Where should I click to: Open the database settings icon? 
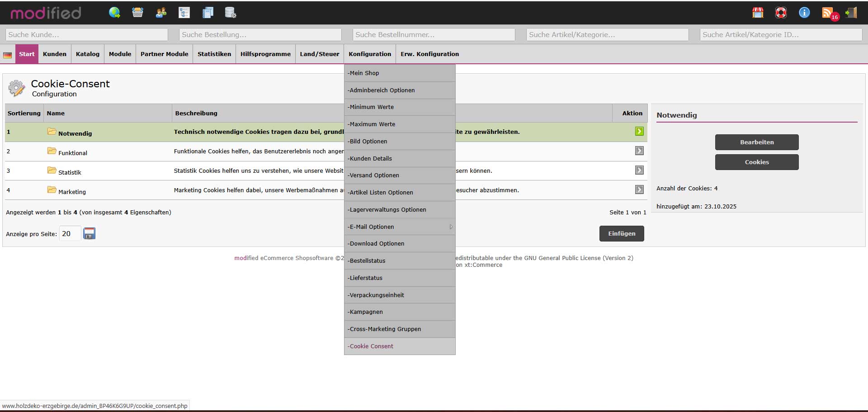231,13
